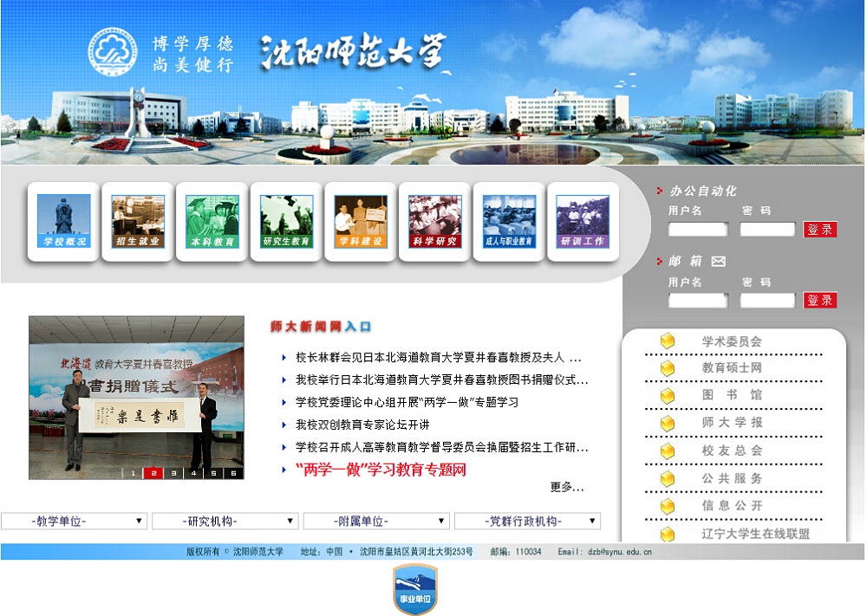The height and width of the screenshot is (616, 867).
Task: Open news 学校党委理论中心组开展"两学一做"专题学习
Action: click(407, 402)
